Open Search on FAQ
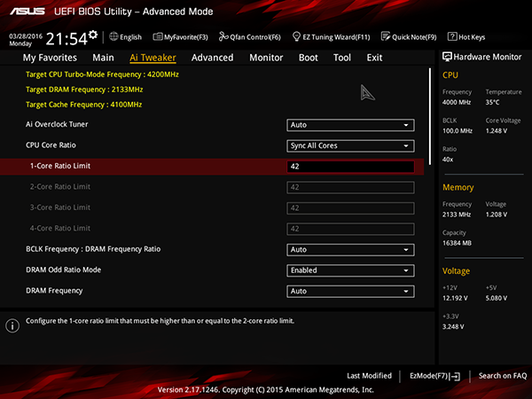Viewport: 532px width, 399px height. (x=503, y=376)
